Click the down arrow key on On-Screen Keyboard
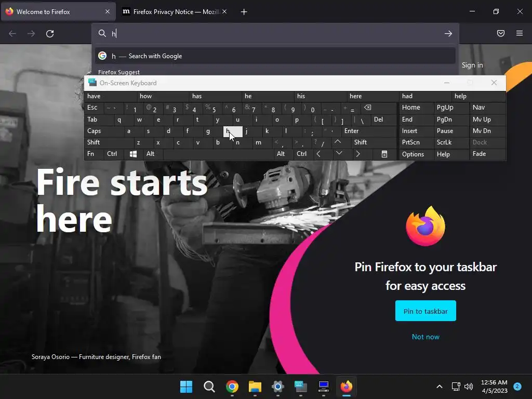The height and width of the screenshot is (399, 532). pyautogui.click(x=339, y=154)
